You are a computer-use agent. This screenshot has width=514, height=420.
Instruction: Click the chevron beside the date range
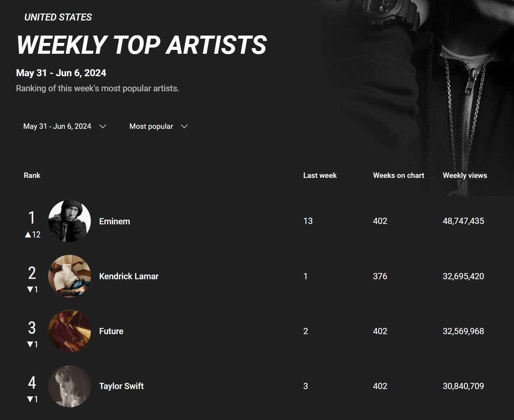pos(103,126)
